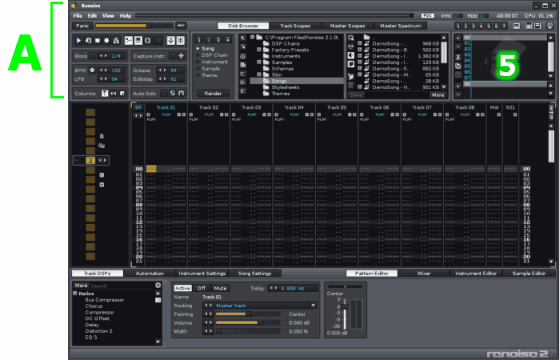
Task: Click the split-layout icon beside the image-view icon
Action: tap(529, 26)
